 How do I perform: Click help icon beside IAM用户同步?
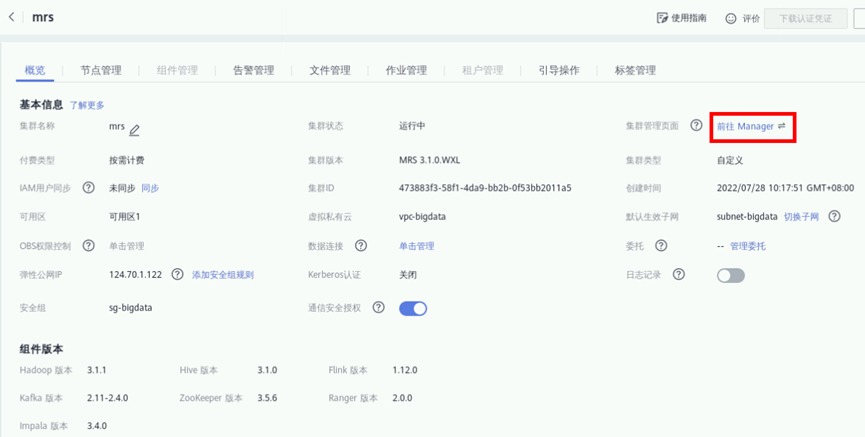pyautogui.click(x=88, y=187)
